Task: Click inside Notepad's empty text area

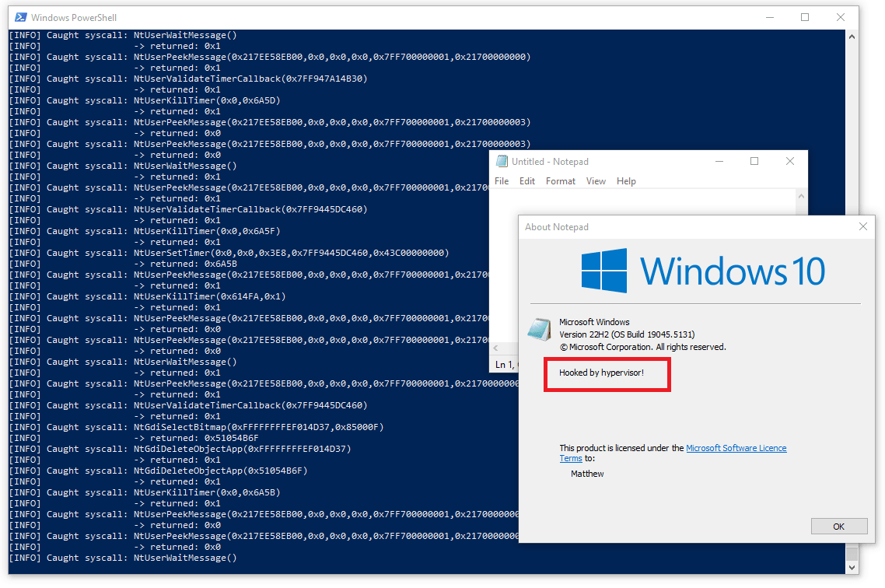Action: 622,202
